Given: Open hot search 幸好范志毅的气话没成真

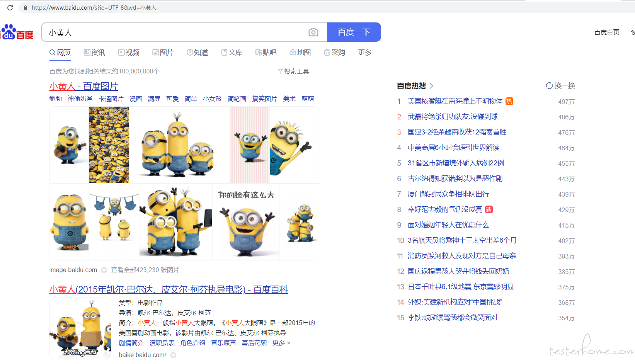Looking at the screenshot, I should tap(445, 209).
